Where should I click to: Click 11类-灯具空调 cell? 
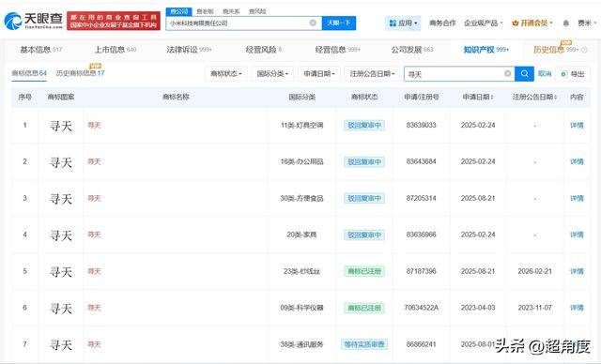(301, 125)
